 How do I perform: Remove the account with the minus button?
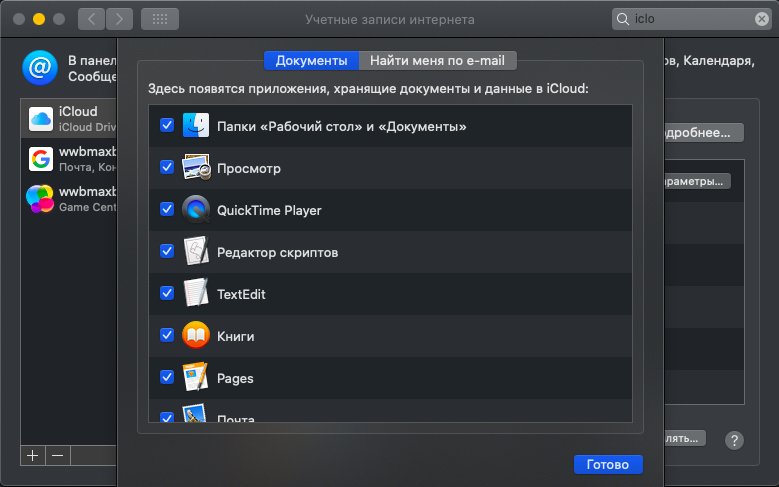point(58,455)
